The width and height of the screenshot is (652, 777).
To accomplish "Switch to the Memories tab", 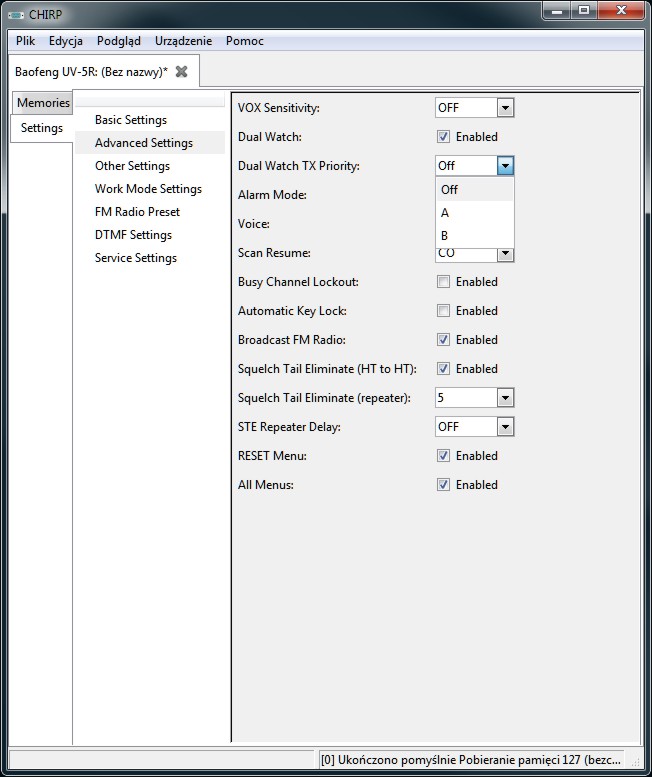I will tap(43, 103).
